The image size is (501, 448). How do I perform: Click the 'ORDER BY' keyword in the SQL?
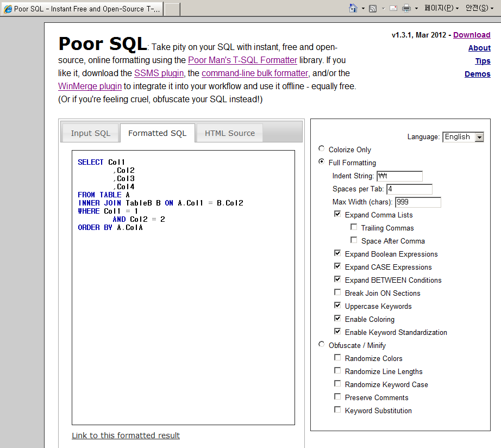click(x=95, y=228)
